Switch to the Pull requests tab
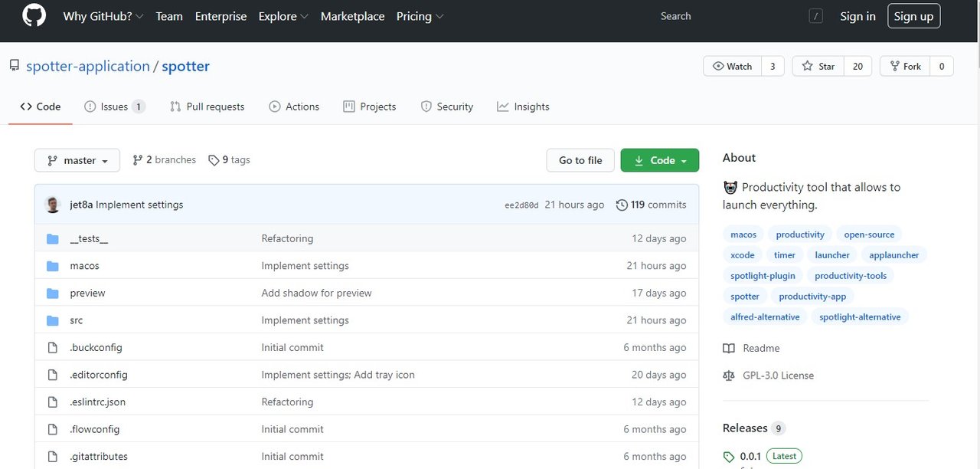This screenshot has height=469, width=980. point(207,107)
